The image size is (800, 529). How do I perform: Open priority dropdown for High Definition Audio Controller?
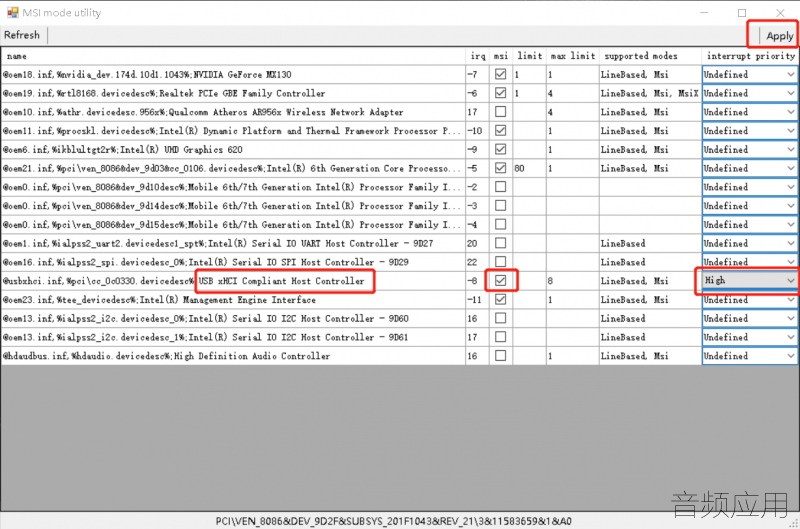pyautogui.click(x=749, y=356)
